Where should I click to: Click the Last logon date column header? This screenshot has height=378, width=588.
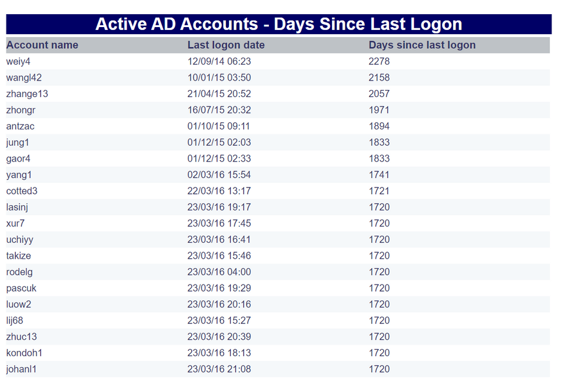click(226, 45)
